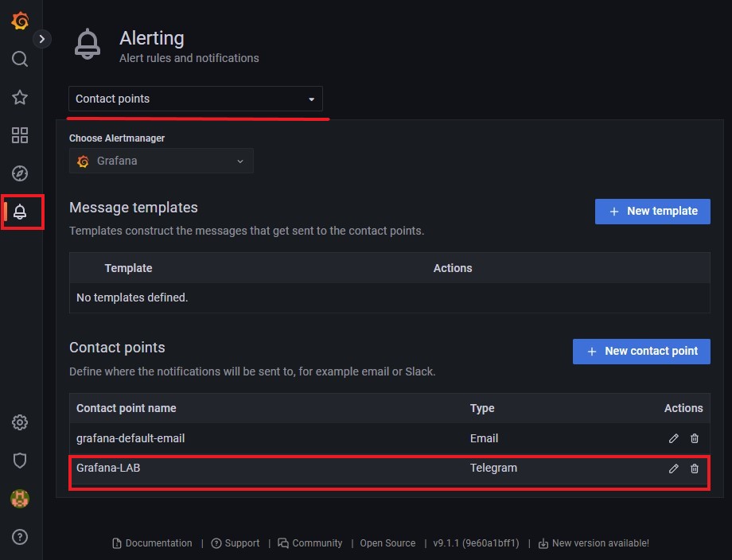
Task: Open the Documentation footer link
Action: pos(152,543)
